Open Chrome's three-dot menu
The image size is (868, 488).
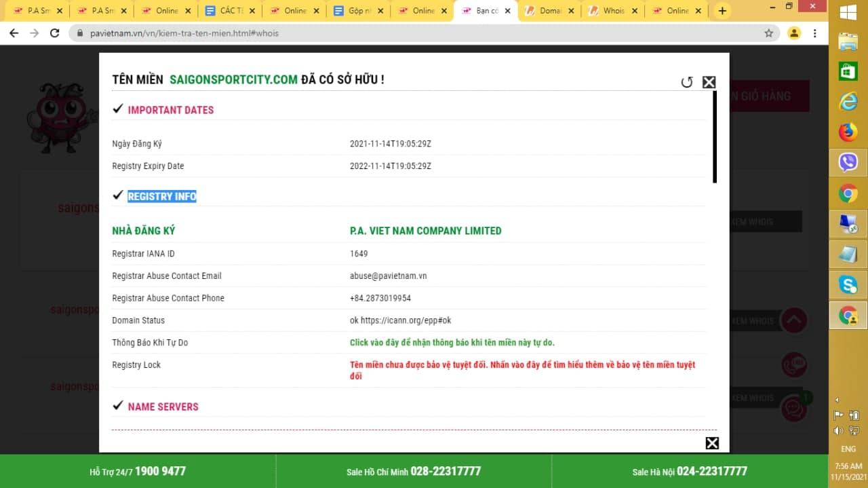tap(814, 33)
